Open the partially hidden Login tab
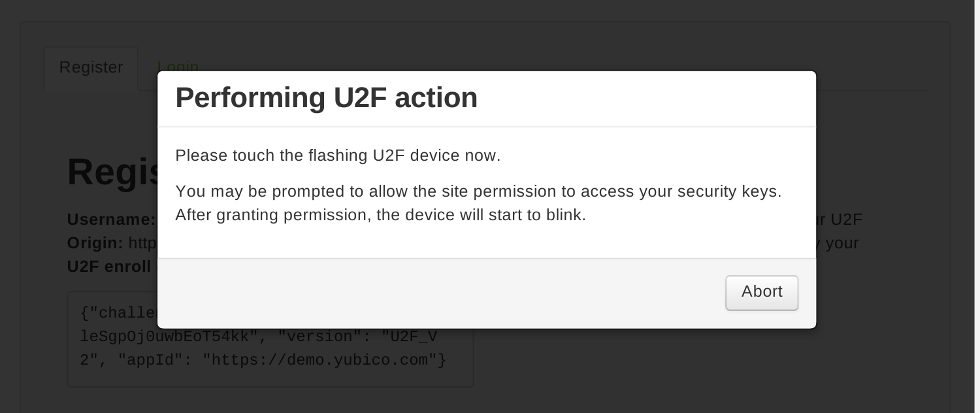This screenshot has height=413, width=980. pyautogui.click(x=178, y=66)
